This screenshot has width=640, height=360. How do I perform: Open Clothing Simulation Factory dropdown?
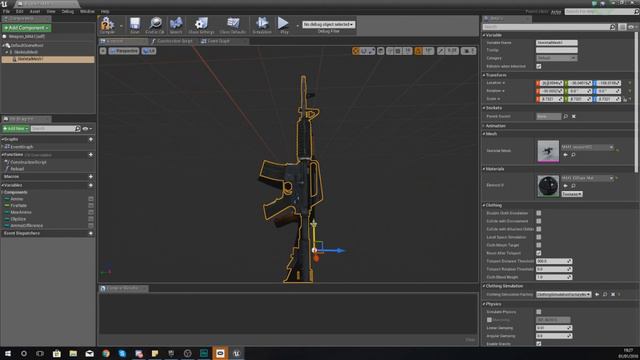(x=563, y=294)
